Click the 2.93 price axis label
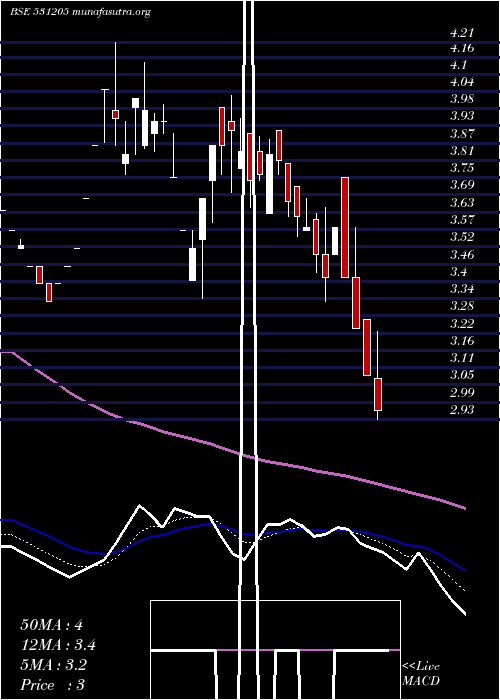The height and width of the screenshot is (700, 500). tap(462, 410)
